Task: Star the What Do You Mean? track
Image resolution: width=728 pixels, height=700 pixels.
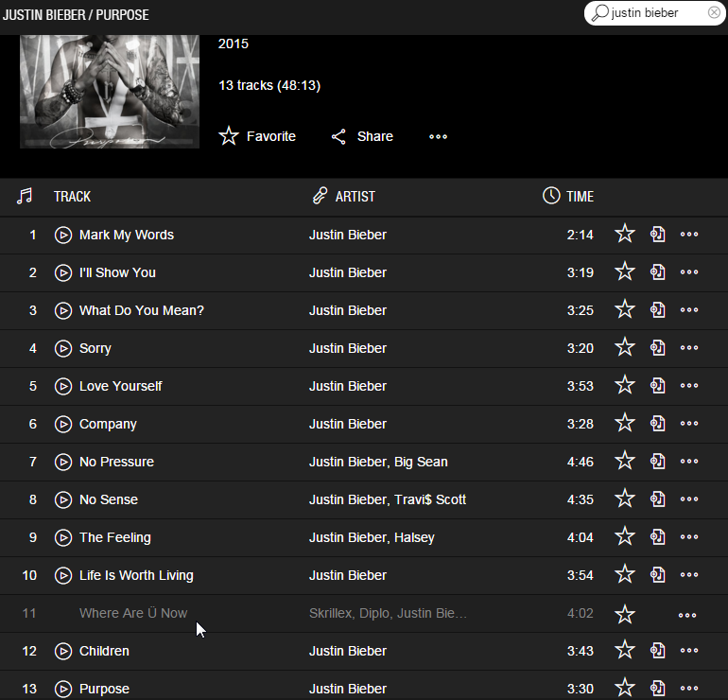Action: click(x=625, y=309)
